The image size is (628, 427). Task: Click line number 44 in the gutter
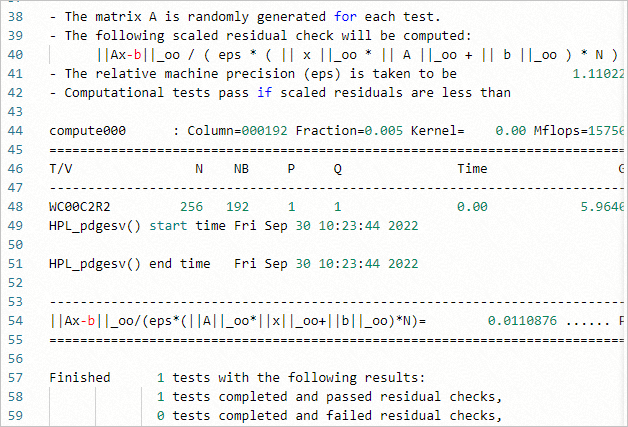[x=17, y=131]
